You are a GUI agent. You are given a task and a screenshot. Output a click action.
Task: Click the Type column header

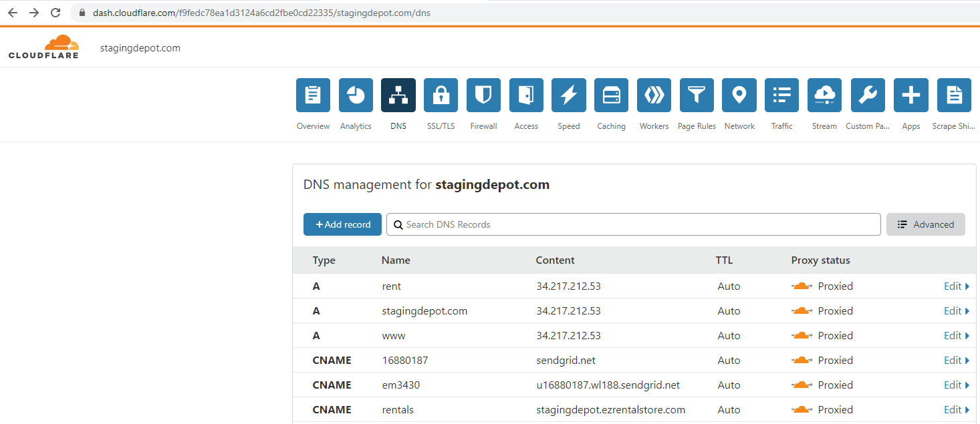tap(324, 260)
